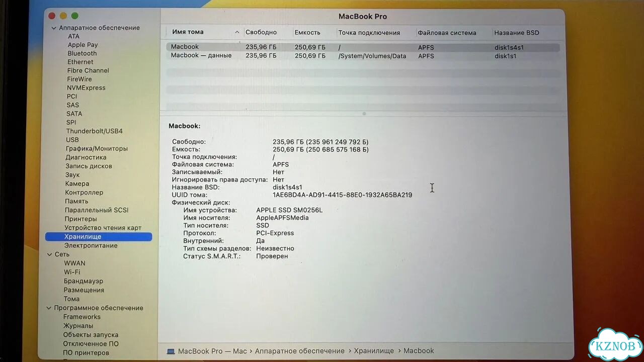644x362 pixels.
Task: Select SPI in the sidebar
Action: pyautogui.click(x=71, y=122)
